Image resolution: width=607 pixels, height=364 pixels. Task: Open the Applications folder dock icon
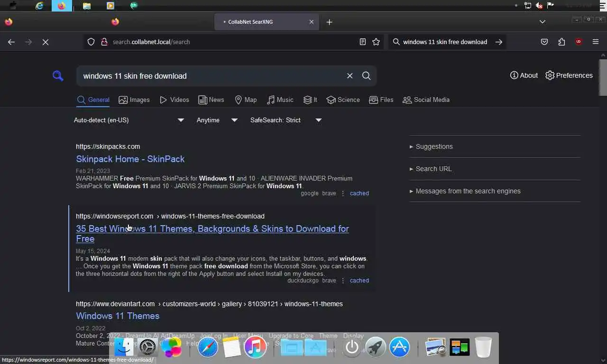point(315,347)
